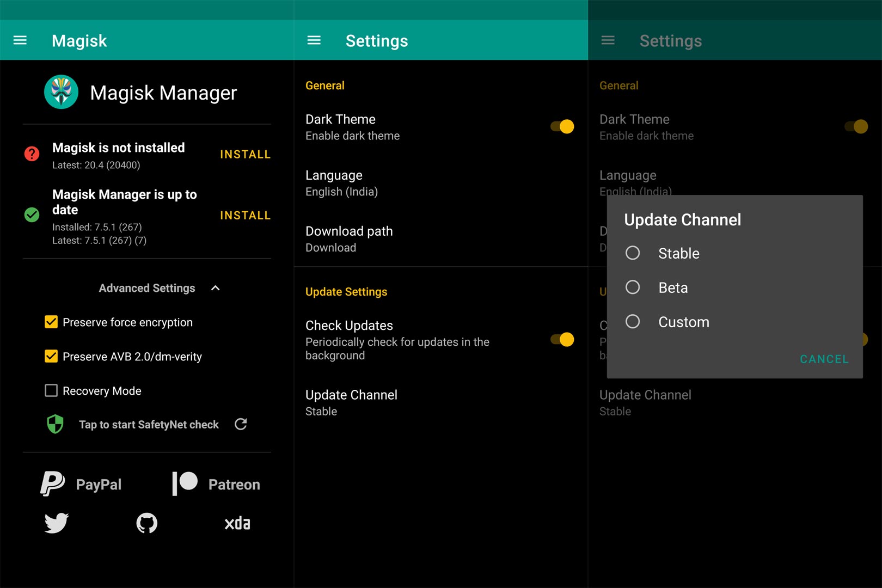Viewport: 882px width, 588px height.
Task: Click dimmed Update Channel row on right screen
Action: click(x=735, y=403)
